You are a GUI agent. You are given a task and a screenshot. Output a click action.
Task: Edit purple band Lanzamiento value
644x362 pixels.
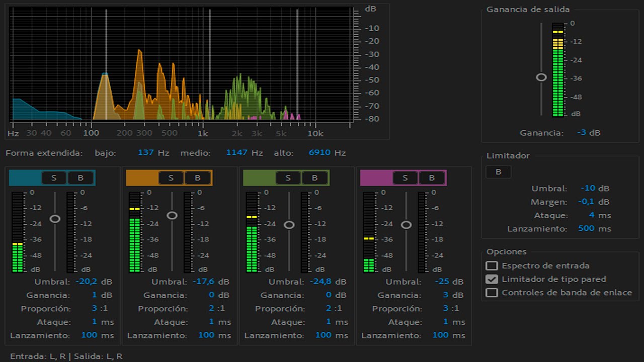(441, 335)
